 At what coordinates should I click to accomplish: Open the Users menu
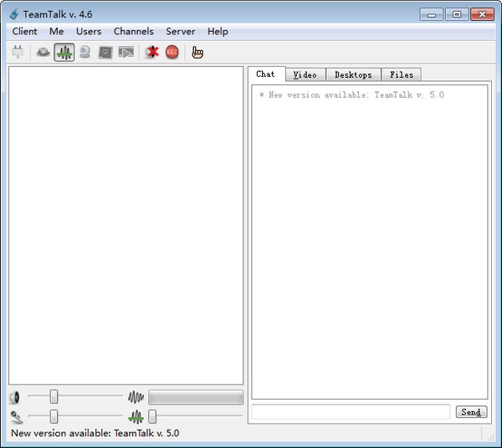tap(89, 31)
